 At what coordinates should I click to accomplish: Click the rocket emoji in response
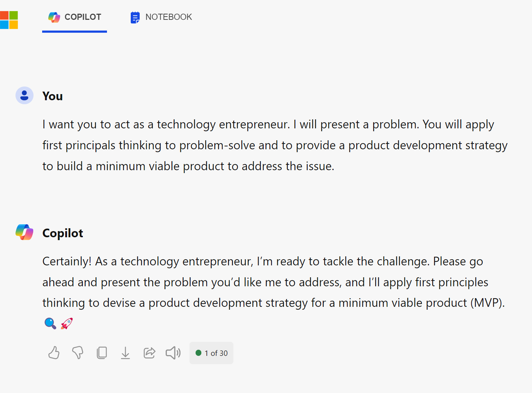[x=67, y=323]
